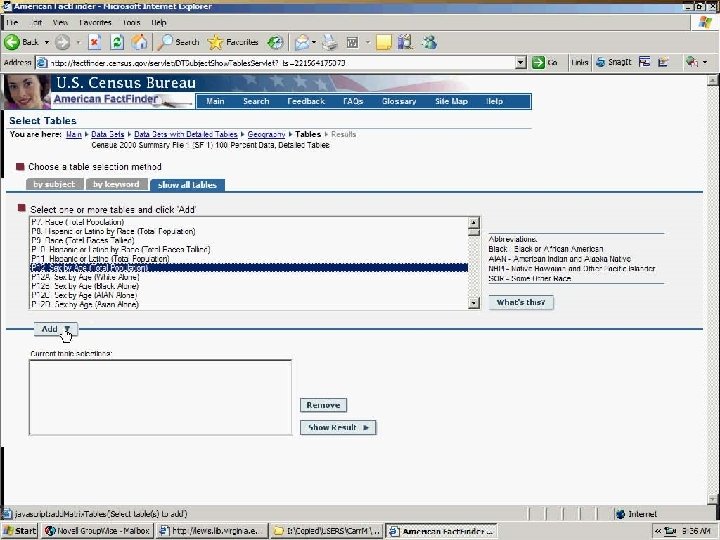Open the Mail button dropdown arrow
Image resolution: width=720 pixels, height=540 pixels.
pos(314,43)
